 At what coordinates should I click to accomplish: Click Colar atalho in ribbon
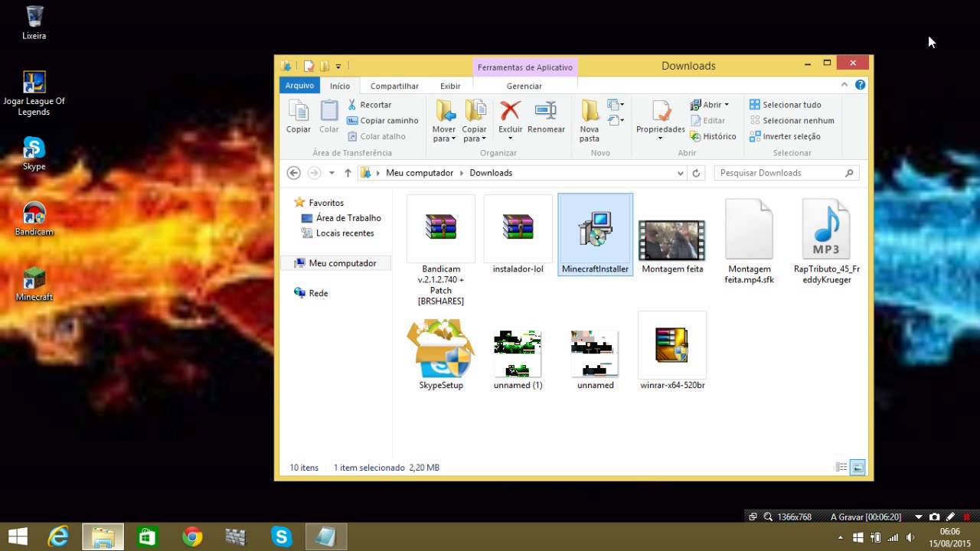tap(377, 136)
